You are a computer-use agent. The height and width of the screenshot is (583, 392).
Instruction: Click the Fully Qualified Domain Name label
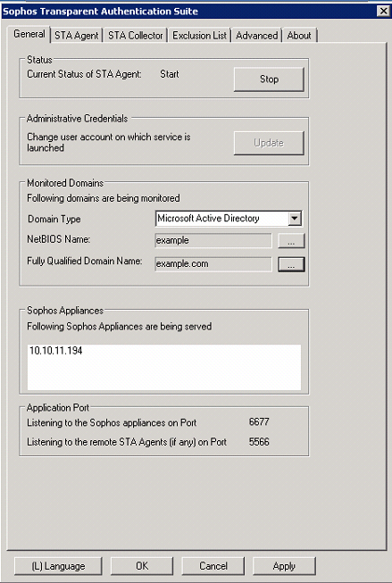pos(85,261)
